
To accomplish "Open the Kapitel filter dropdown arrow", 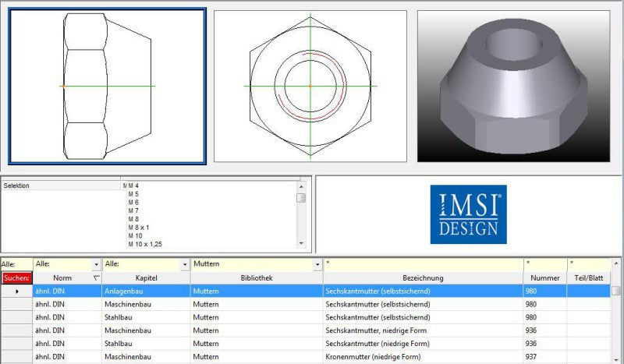I will (x=185, y=264).
